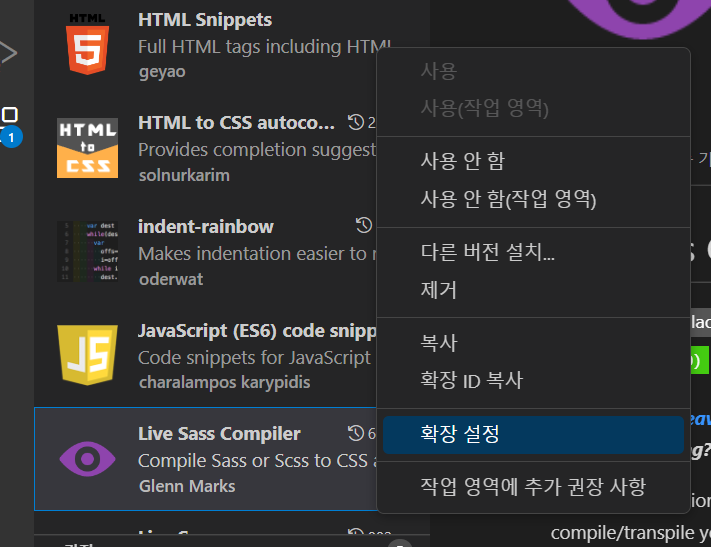This screenshot has width=711, height=547.
Task: Choose '사용 안 함(작업 영역)' menu entry
Action: click(533, 199)
